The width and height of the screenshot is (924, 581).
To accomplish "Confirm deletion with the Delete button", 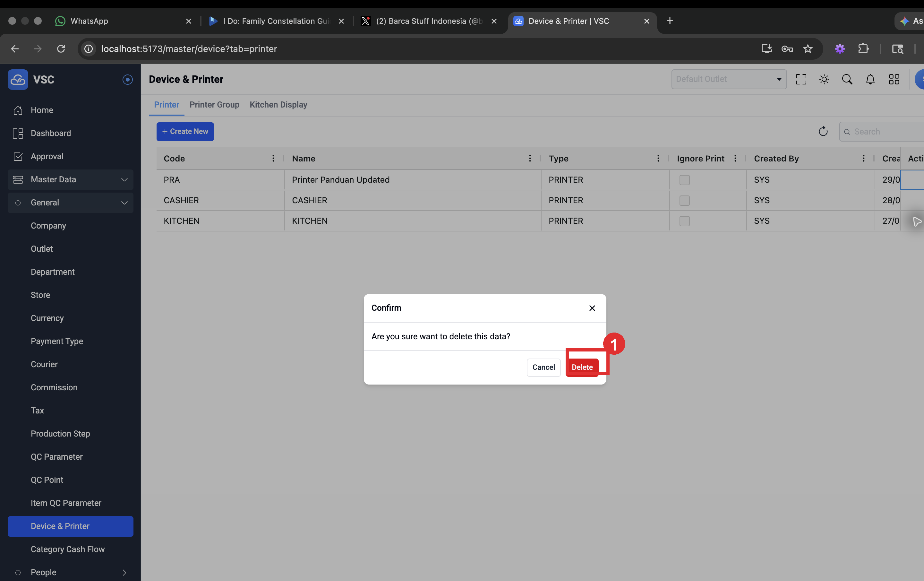I will click(582, 368).
